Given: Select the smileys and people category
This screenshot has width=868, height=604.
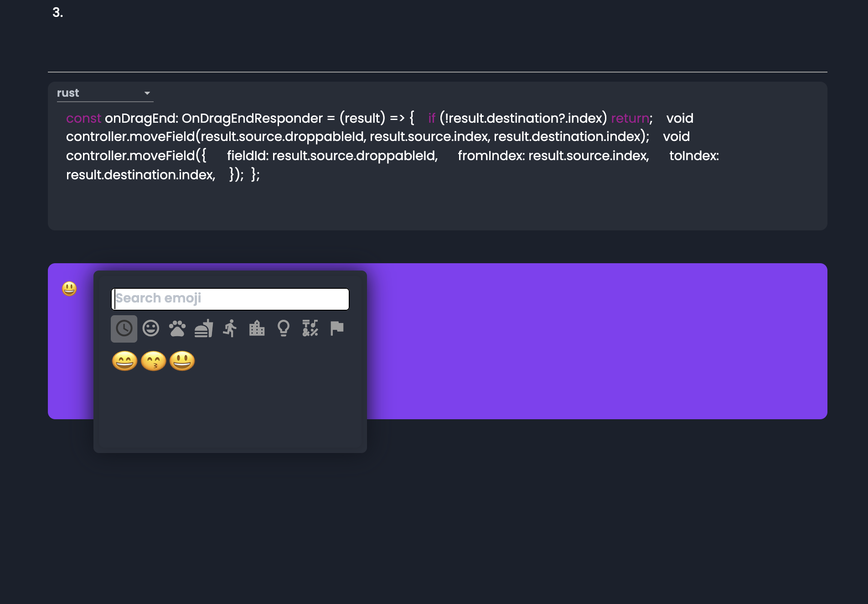Looking at the screenshot, I should pyautogui.click(x=151, y=328).
